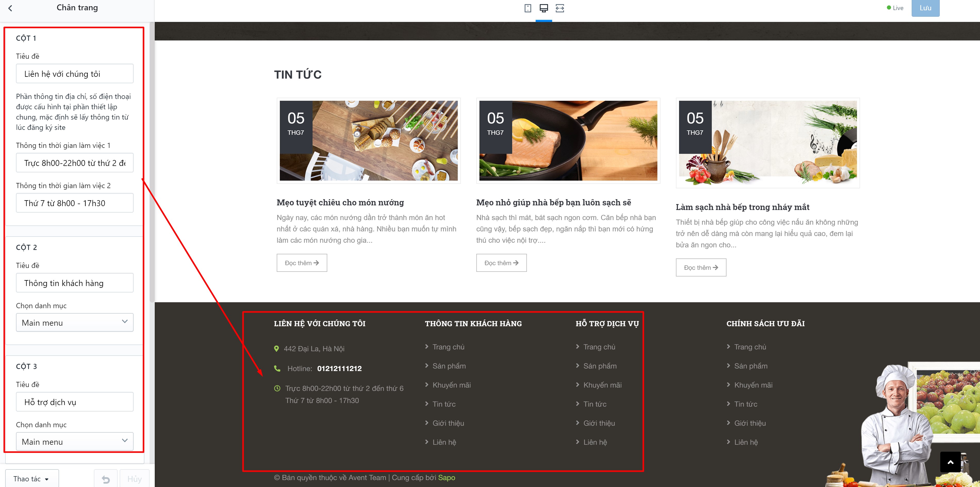Image resolution: width=980 pixels, height=487 pixels.
Task: Click the Thứ 7 từ 8h00 working-time field
Action: [x=75, y=203]
